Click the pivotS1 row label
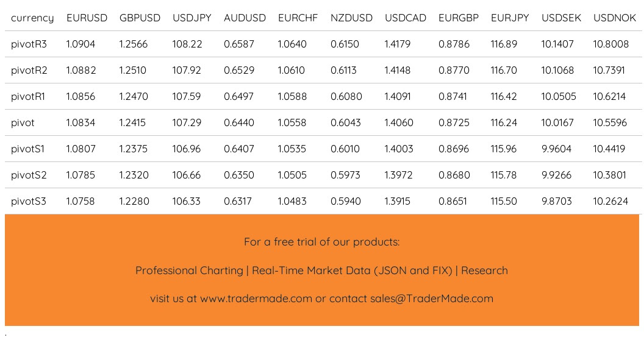This screenshot has width=644, height=343. point(28,149)
